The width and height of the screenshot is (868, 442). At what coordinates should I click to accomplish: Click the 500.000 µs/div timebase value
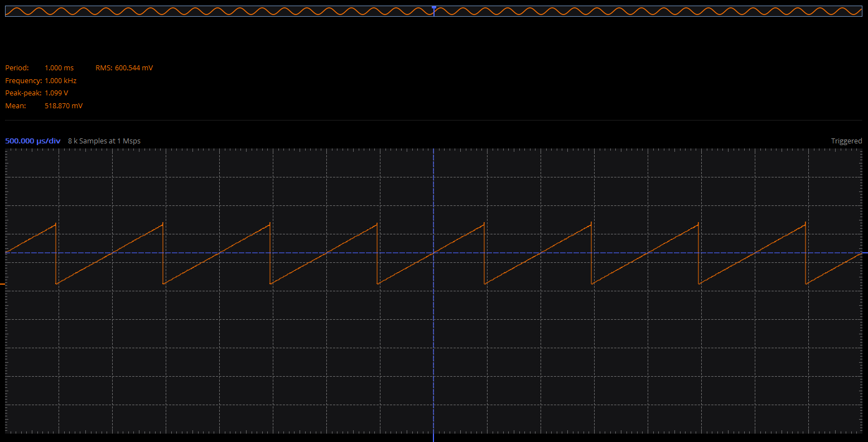pyautogui.click(x=33, y=141)
